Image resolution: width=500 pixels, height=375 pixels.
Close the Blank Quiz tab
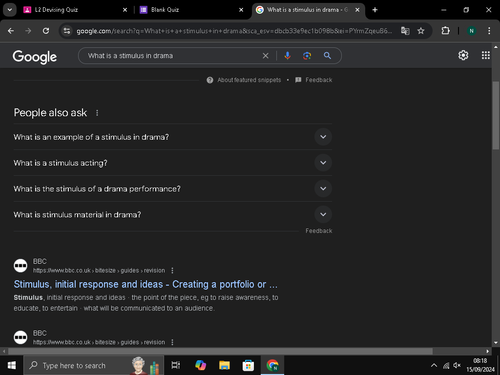pyautogui.click(x=241, y=10)
